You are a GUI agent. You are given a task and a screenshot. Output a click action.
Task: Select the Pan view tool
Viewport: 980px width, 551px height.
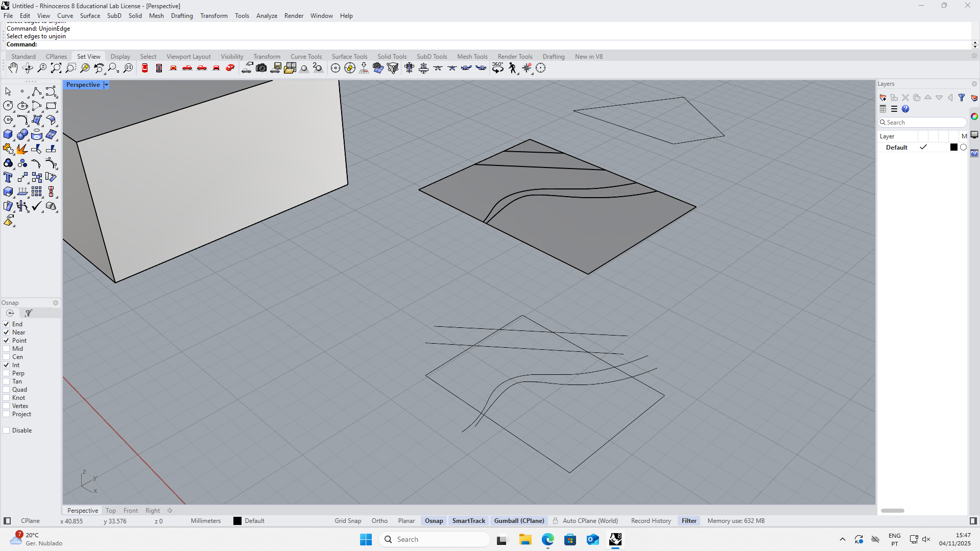(x=13, y=68)
